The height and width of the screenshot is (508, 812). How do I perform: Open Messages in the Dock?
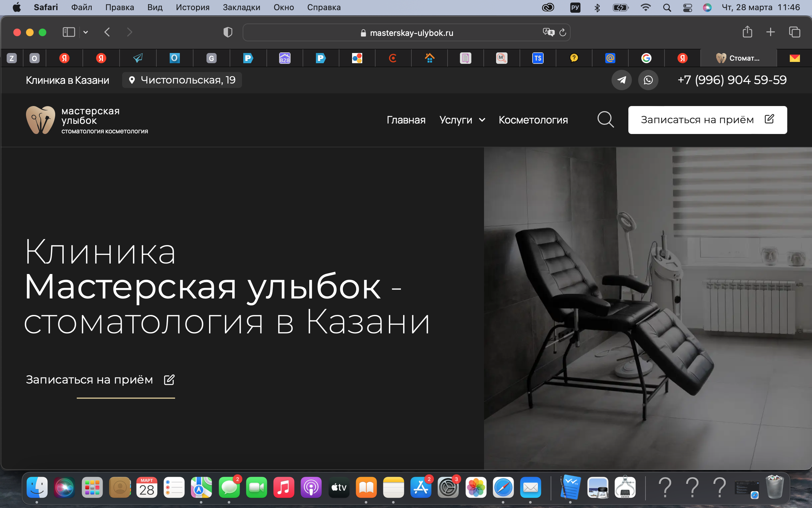229,487
